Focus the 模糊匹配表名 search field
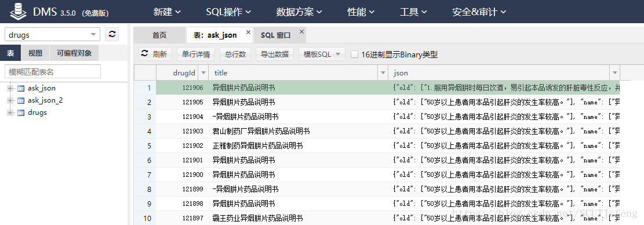The image size is (644, 225). click(53, 71)
